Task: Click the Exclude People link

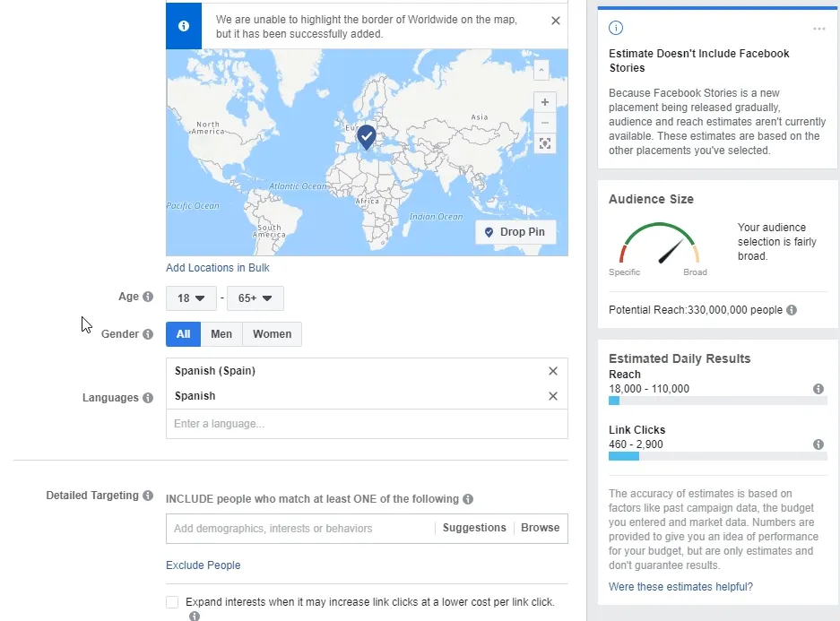Action: [203, 565]
